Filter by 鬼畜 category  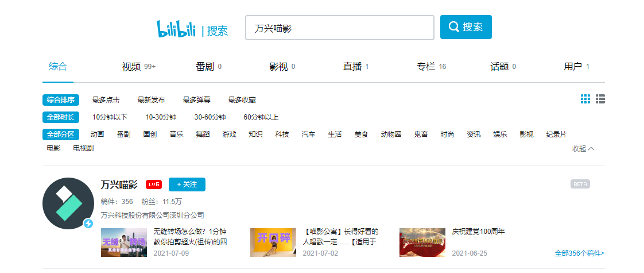tap(421, 134)
